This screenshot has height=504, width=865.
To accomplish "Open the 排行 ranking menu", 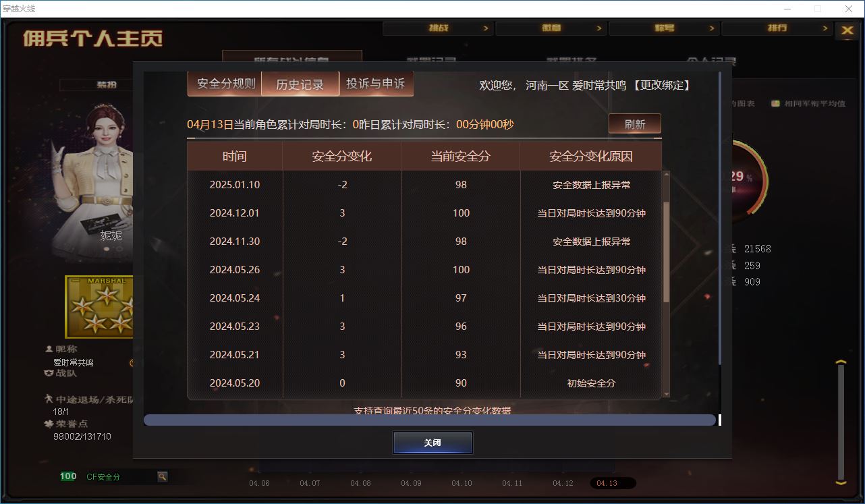I will click(777, 28).
